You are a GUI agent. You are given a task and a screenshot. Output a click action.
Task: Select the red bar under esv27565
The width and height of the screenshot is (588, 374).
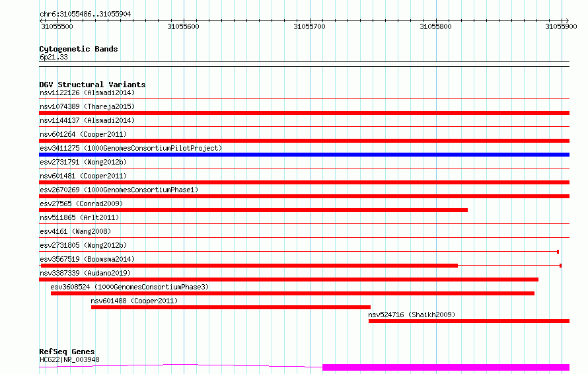click(x=253, y=210)
